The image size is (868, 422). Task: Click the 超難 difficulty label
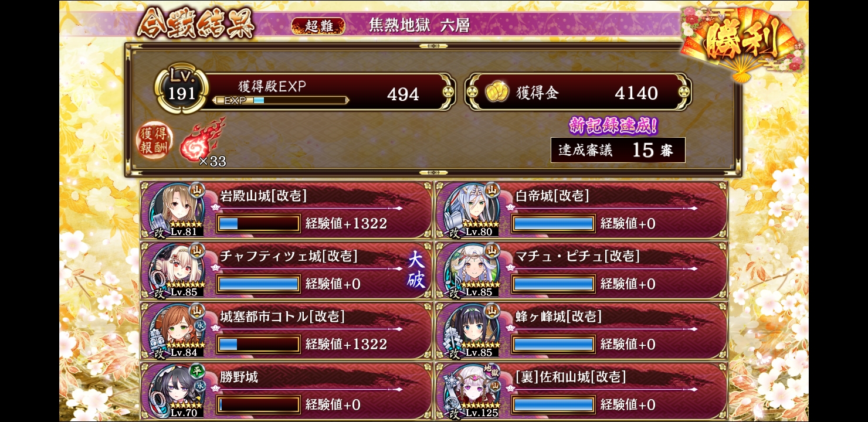[318, 26]
